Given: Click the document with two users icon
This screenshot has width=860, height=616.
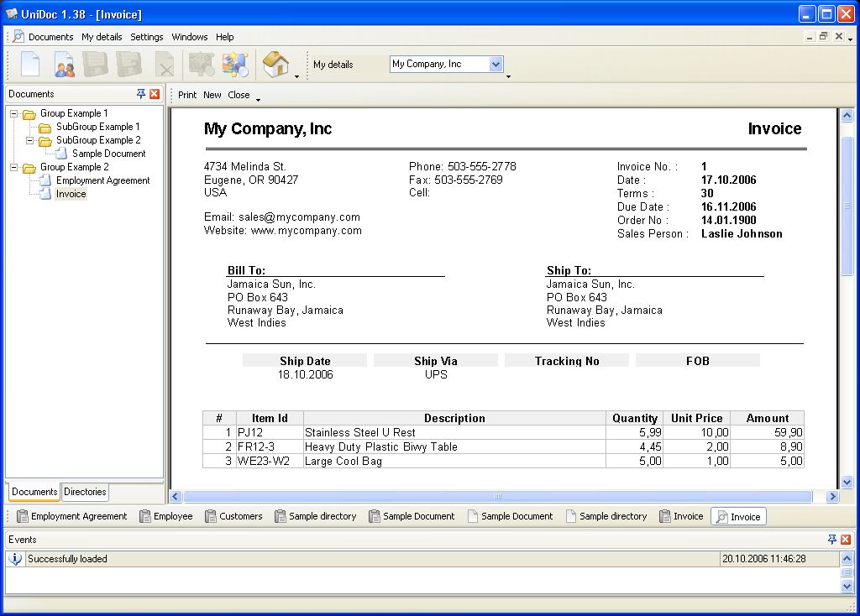Looking at the screenshot, I should (x=65, y=65).
